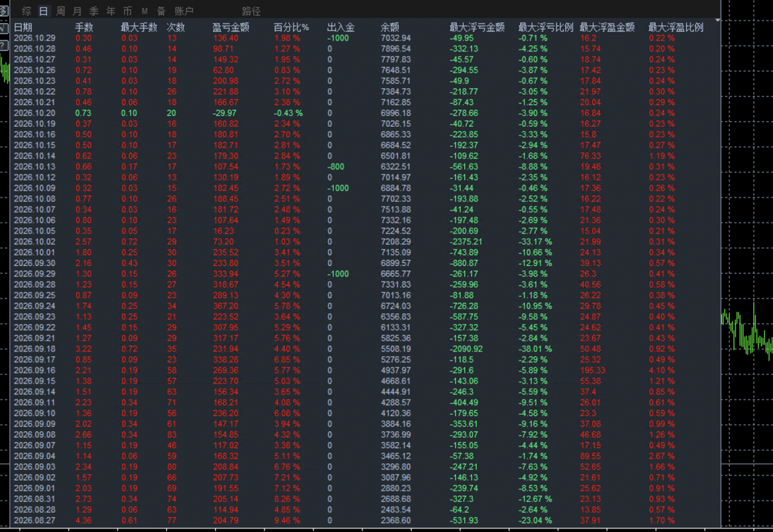Click the balance value 7032.94
The image size is (773, 532).
[x=396, y=38]
